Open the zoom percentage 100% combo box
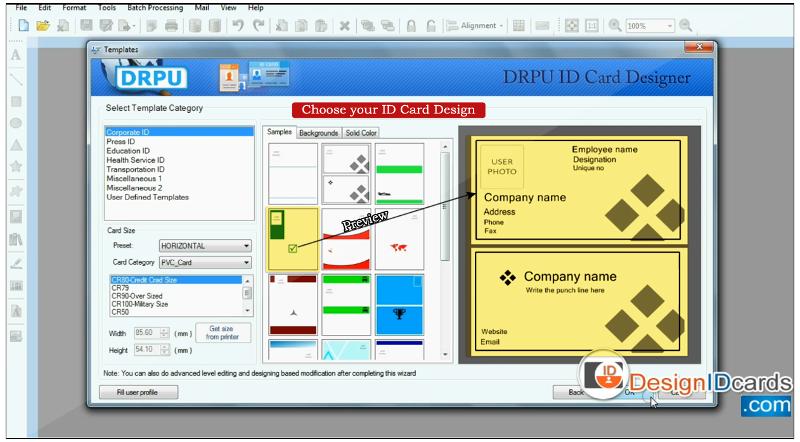Image resolution: width=800 pixels, height=442 pixels. tap(650, 26)
